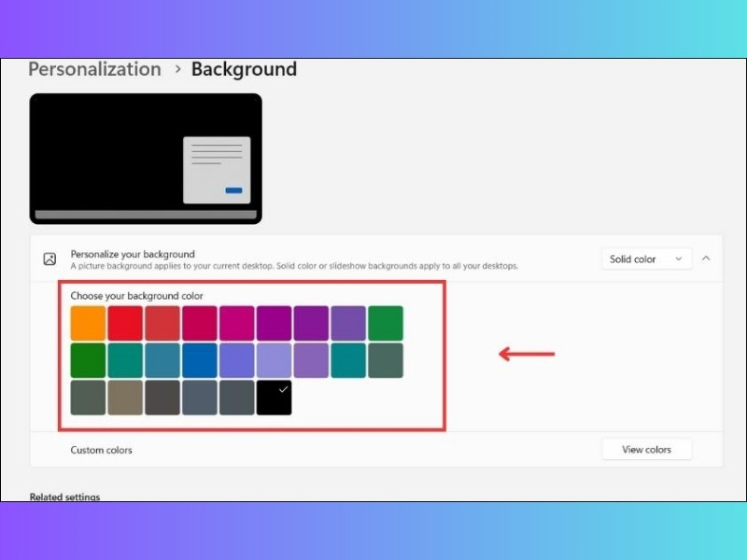Click the picture icon beside Personalize your background
747x560 pixels.
click(49, 259)
